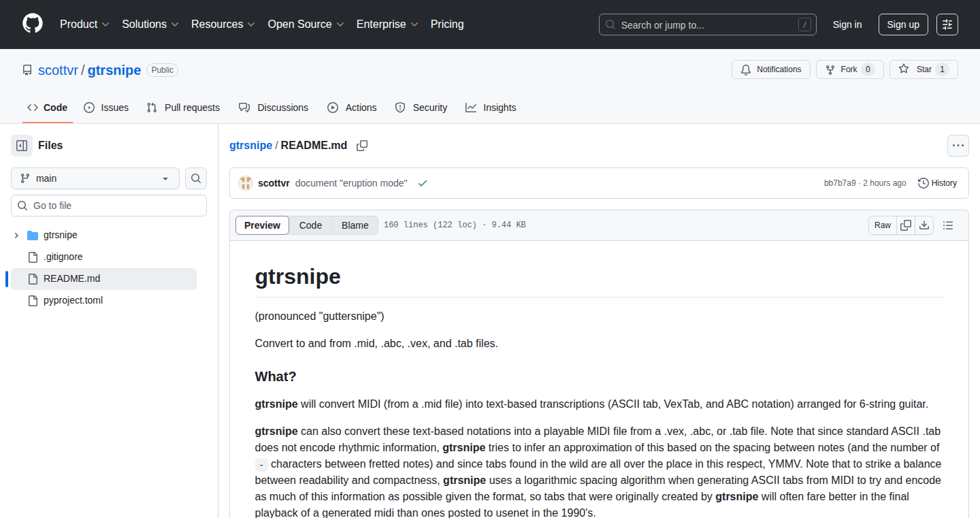Select the Preview view toggle
980x518 pixels.
point(262,225)
